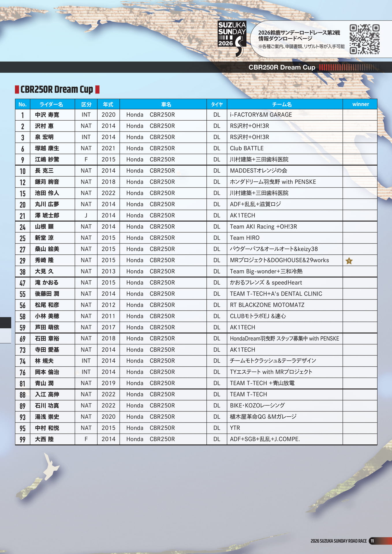392x554 pixels.
Task: Select rider name 岡本 倫治
Action: point(47,372)
